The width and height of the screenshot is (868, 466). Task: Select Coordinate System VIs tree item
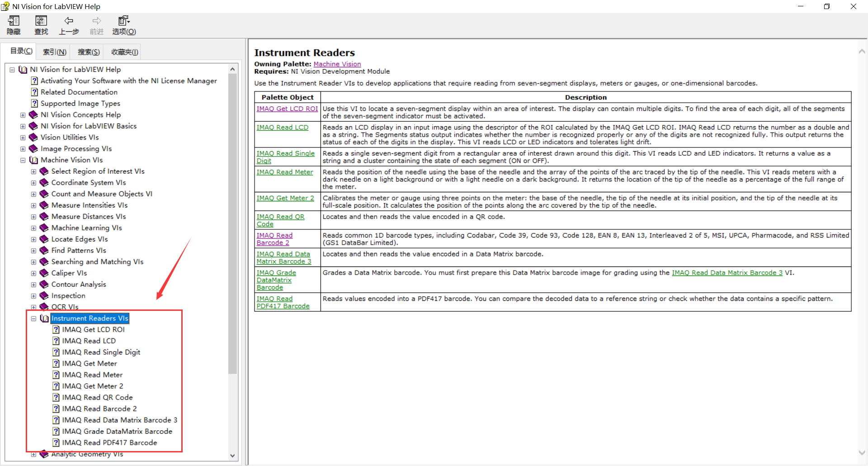(89, 183)
